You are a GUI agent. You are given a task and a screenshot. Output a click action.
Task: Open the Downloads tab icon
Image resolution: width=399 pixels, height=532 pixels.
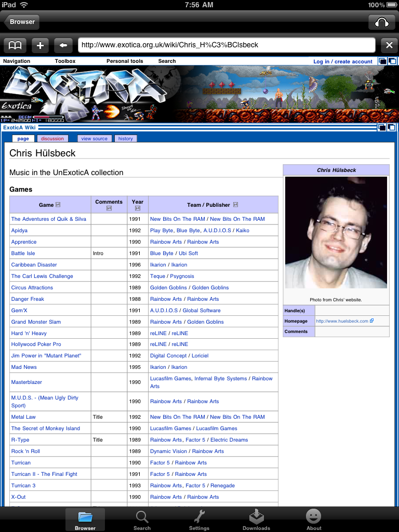(x=256, y=519)
